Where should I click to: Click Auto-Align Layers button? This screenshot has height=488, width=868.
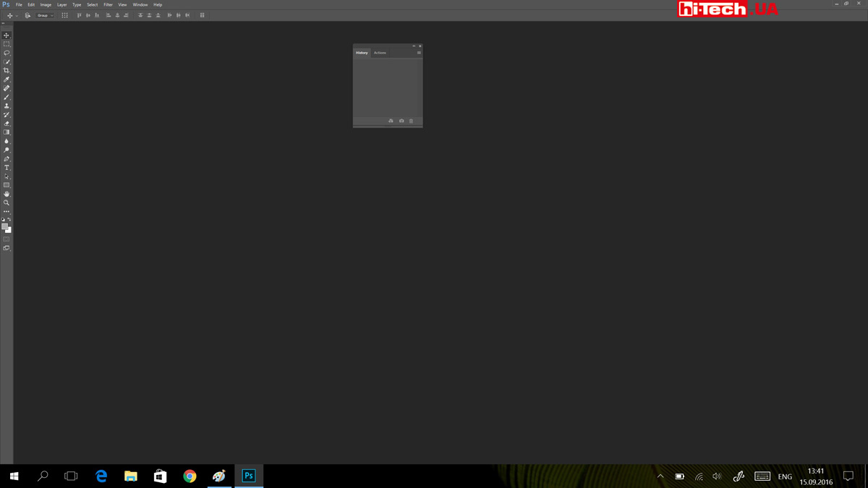[x=202, y=15]
